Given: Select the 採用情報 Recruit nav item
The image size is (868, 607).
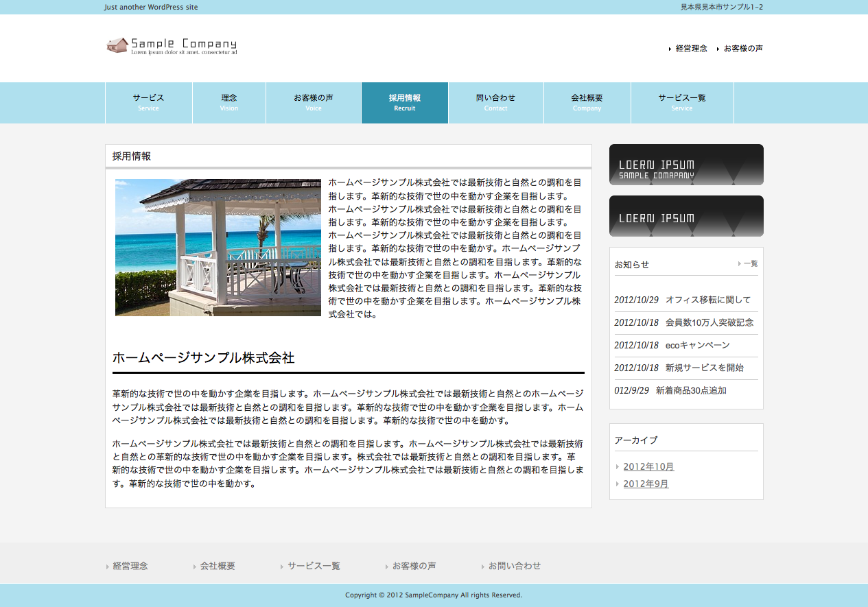Looking at the screenshot, I should pos(405,103).
